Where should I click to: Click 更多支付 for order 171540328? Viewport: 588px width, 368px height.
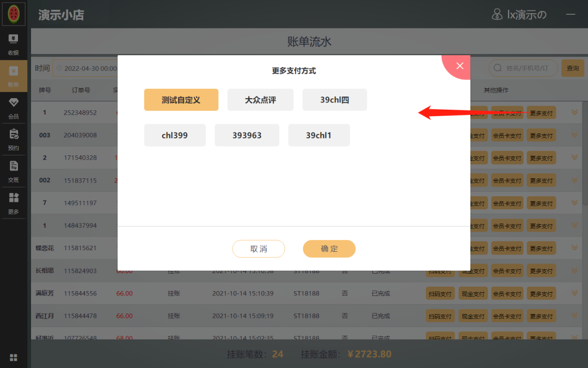541,158
